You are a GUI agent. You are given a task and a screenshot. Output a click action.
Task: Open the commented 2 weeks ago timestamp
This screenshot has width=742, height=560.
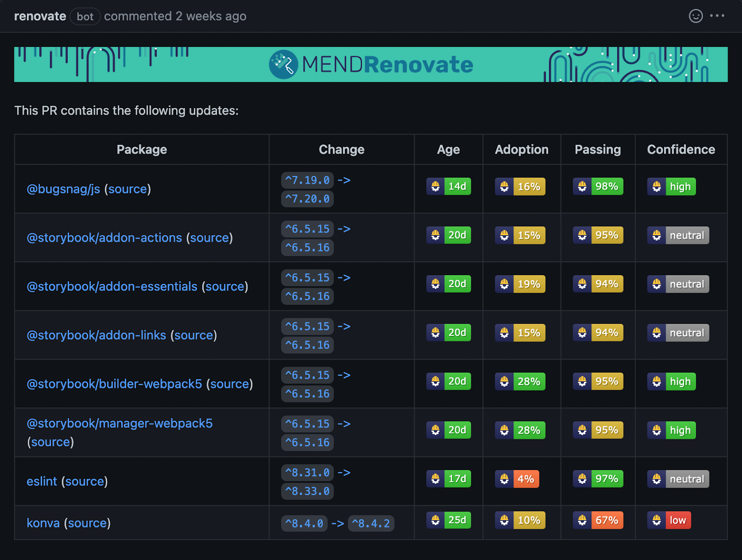tap(175, 16)
